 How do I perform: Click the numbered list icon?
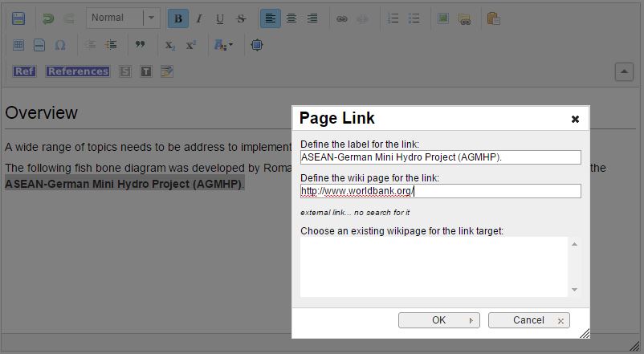click(393, 18)
